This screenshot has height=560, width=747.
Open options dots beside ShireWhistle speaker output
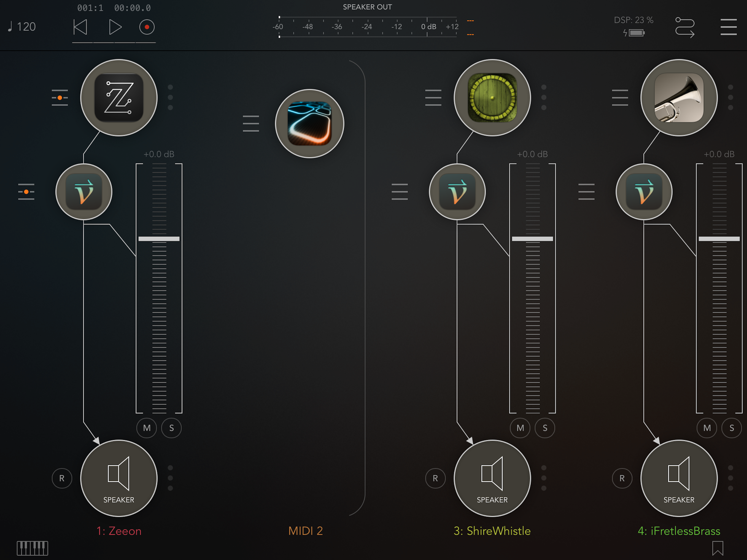[544, 478]
